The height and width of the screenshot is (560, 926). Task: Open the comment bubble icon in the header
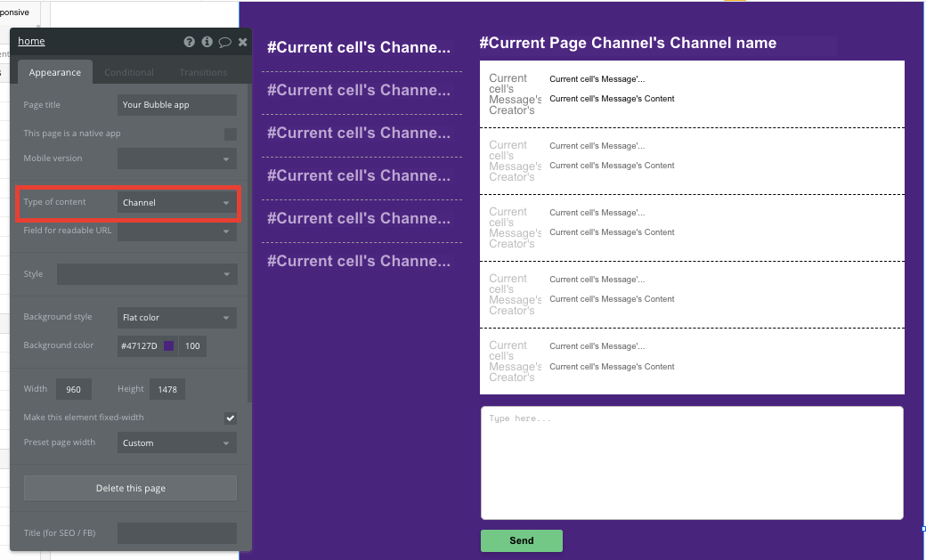coord(224,41)
